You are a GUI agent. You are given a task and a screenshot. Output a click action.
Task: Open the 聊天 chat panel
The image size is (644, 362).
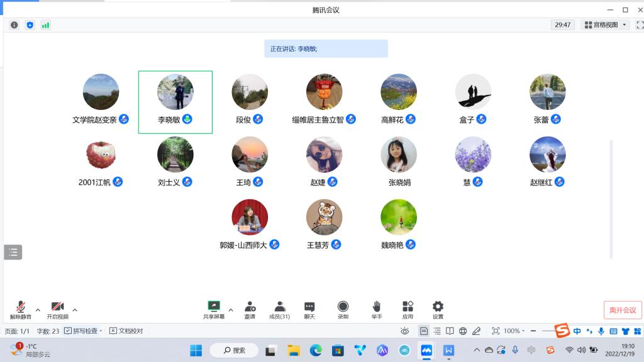(309, 307)
